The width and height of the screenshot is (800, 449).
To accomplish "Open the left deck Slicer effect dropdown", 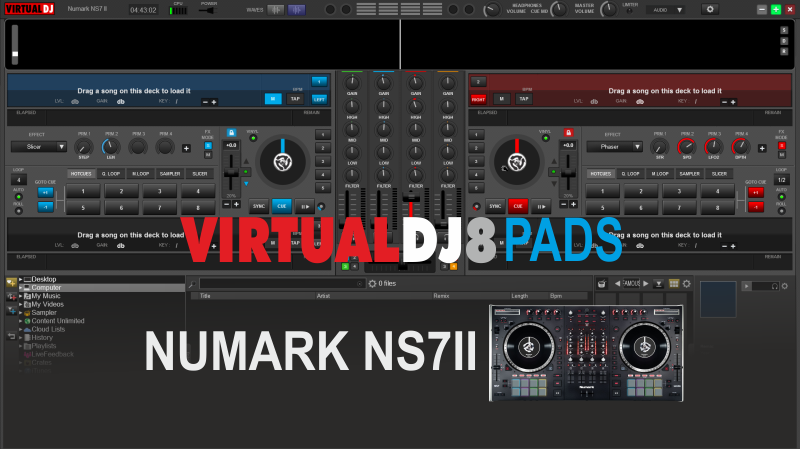I will coord(39,147).
